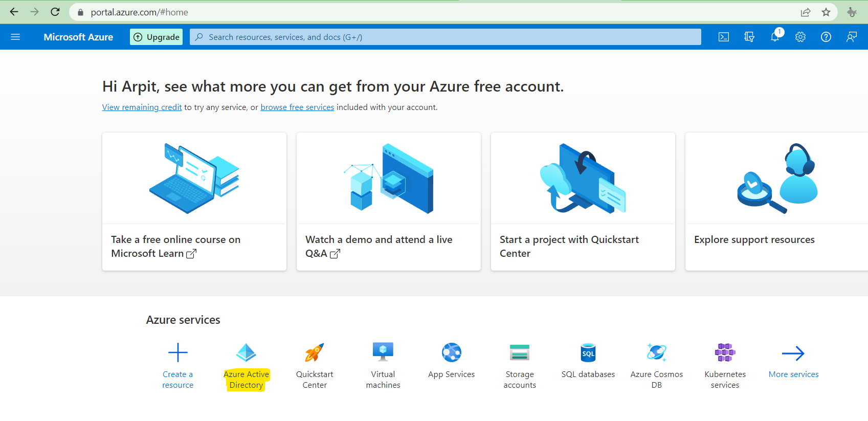This screenshot has width=868, height=421.
Task: Open the Feedback icon
Action: click(851, 37)
